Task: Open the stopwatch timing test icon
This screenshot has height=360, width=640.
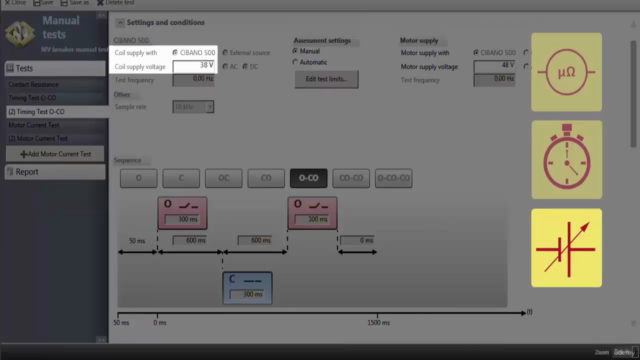Action: coord(567,160)
